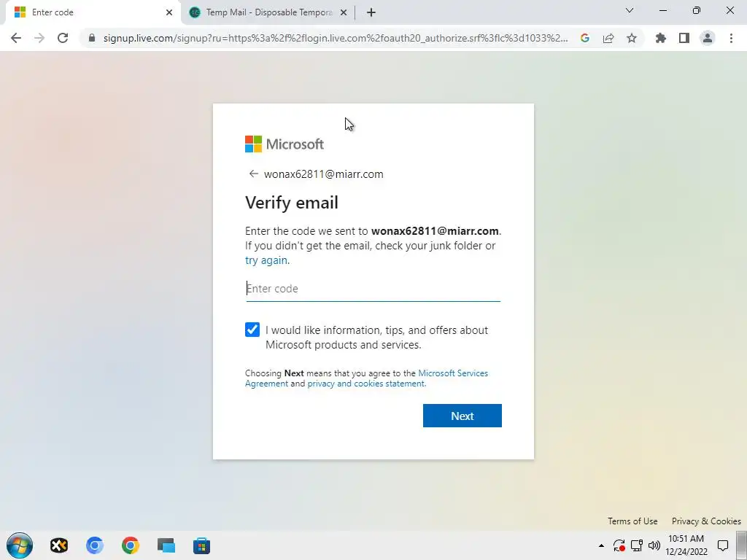Open the Chrome profile avatar
Screen dimensions: 747x560
(x=708, y=38)
